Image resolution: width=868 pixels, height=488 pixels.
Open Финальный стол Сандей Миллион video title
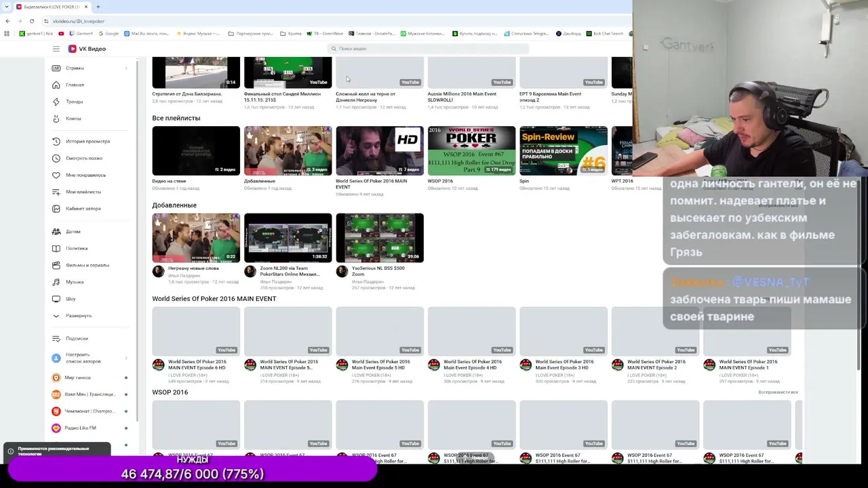coord(282,97)
